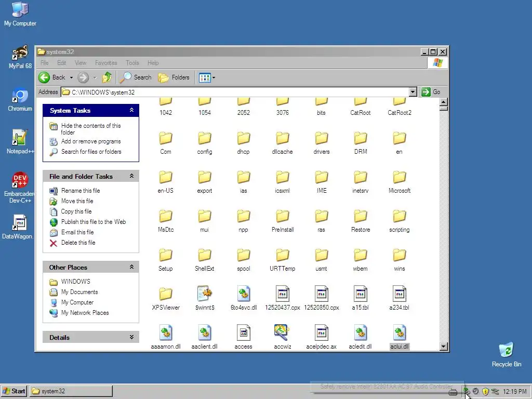Open the Favorites menu

point(106,63)
